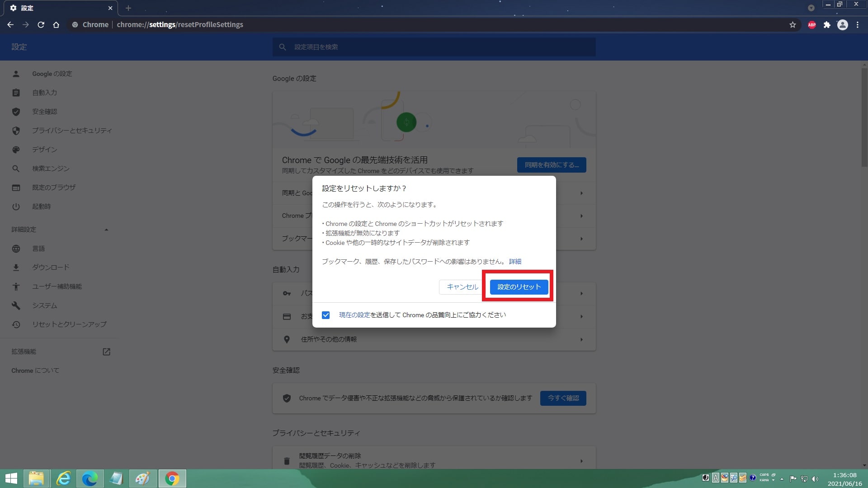Open the Paint app on the taskbar
Image resolution: width=868 pixels, height=488 pixels.
142,479
